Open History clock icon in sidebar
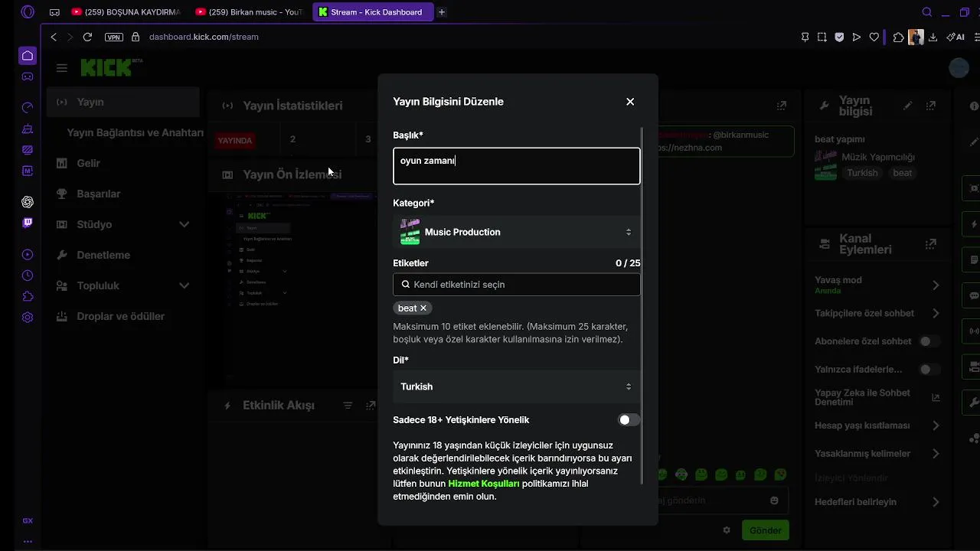The width and height of the screenshot is (980, 551). click(x=28, y=275)
